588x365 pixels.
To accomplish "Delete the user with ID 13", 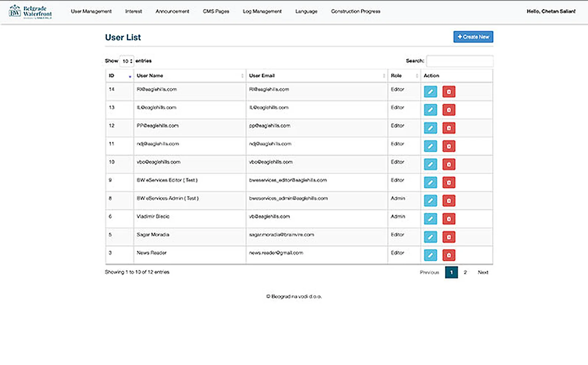I will pyautogui.click(x=449, y=110).
